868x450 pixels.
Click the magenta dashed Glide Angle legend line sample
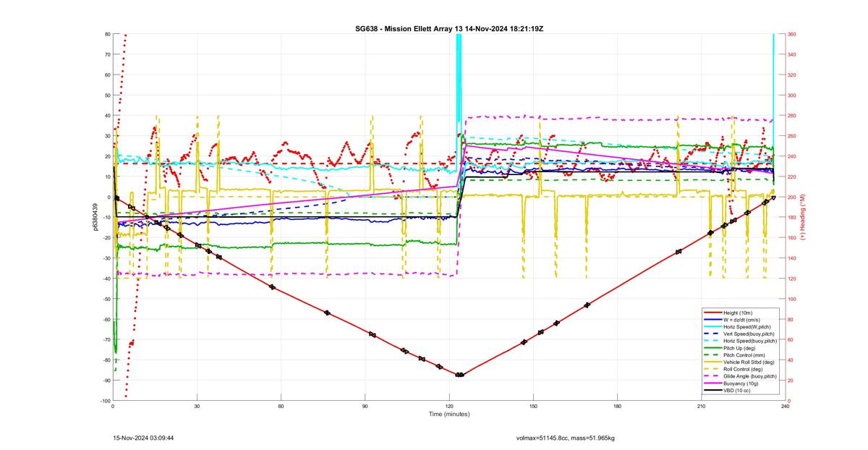pos(713,376)
